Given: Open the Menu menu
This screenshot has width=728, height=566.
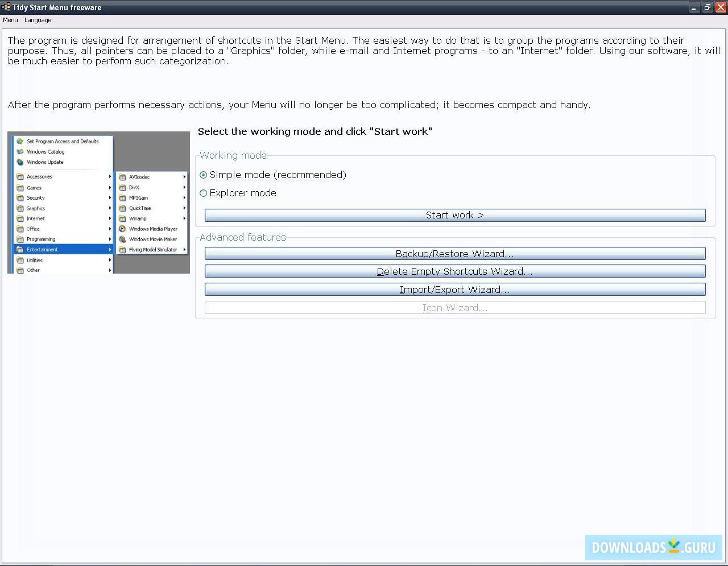Looking at the screenshot, I should 10,20.
